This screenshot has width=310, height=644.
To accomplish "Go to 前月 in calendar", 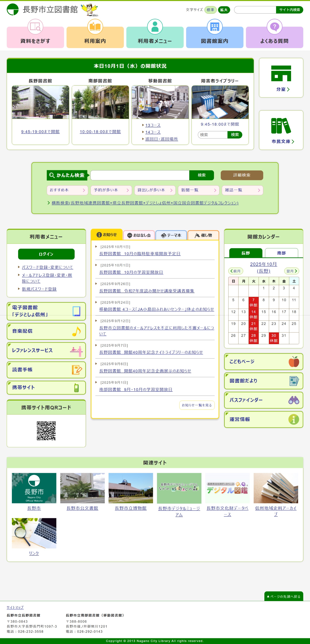I will click(x=236, y=271).
